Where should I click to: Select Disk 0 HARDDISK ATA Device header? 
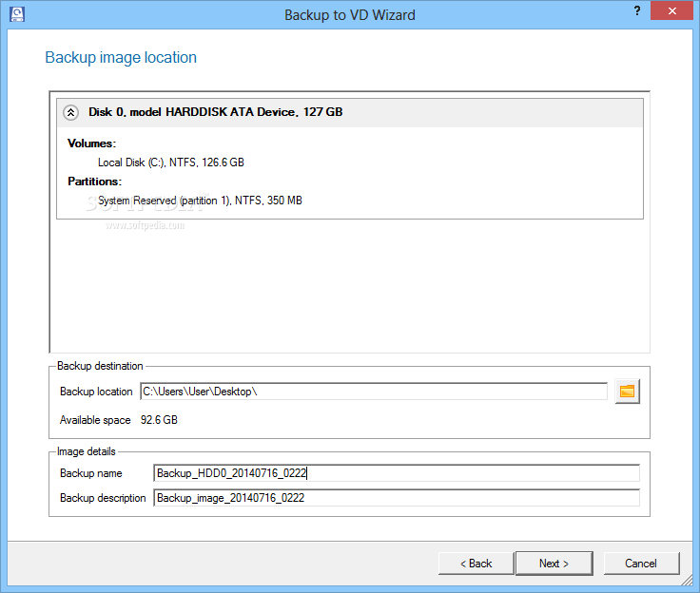pyautogui.click(x=350, y=112)
